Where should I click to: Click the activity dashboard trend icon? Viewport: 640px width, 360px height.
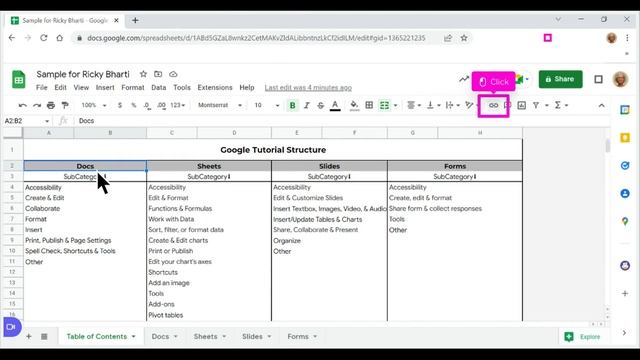click(464, 79)
